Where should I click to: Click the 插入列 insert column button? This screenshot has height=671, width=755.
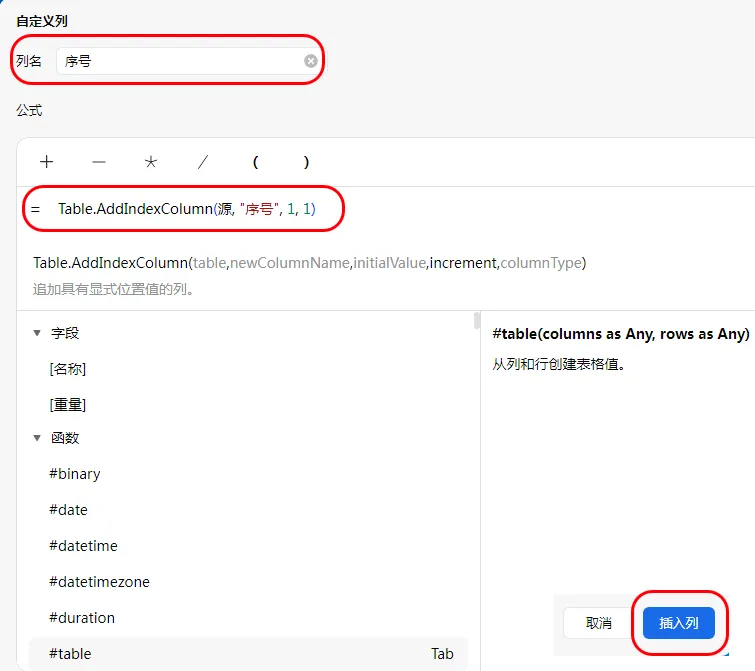pyautogui.click(x=678, y=623)
